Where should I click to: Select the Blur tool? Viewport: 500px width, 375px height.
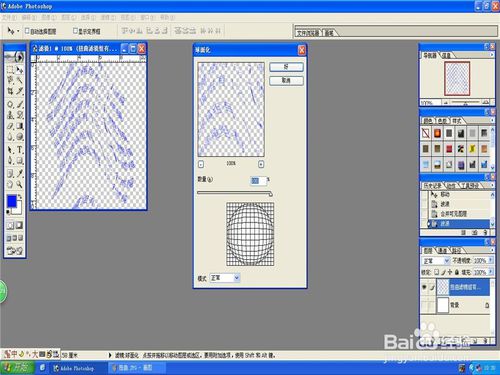10,137
